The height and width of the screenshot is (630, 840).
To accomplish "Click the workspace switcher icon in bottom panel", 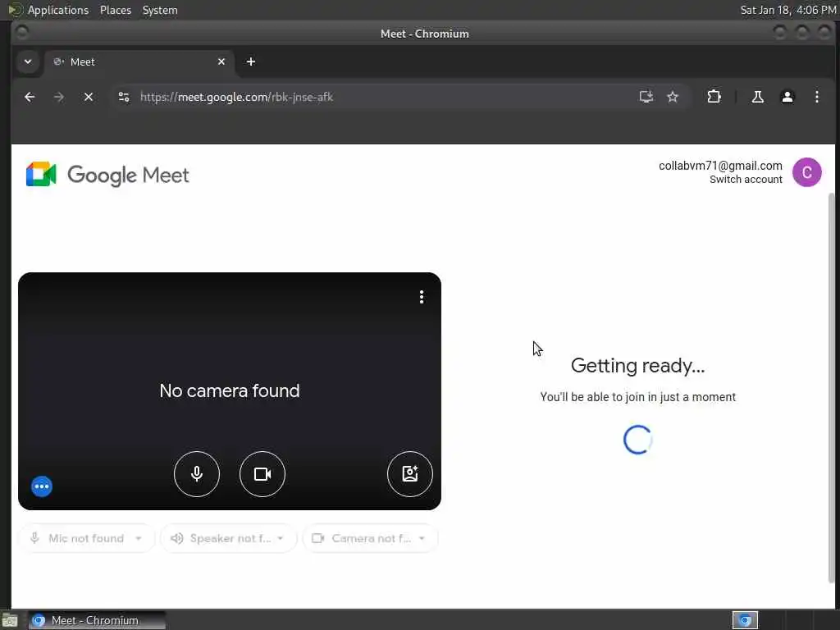I will 745,620.
